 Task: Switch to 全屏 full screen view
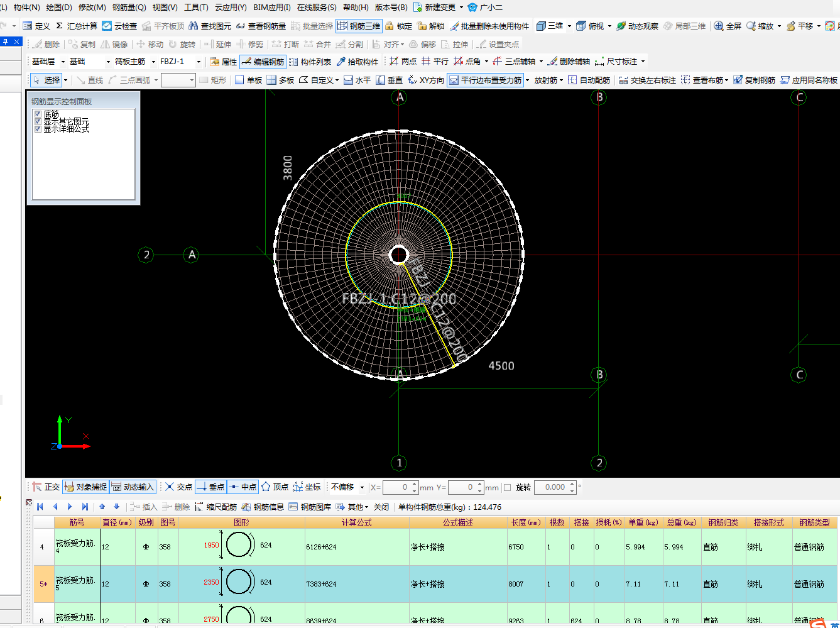point(728,26)
